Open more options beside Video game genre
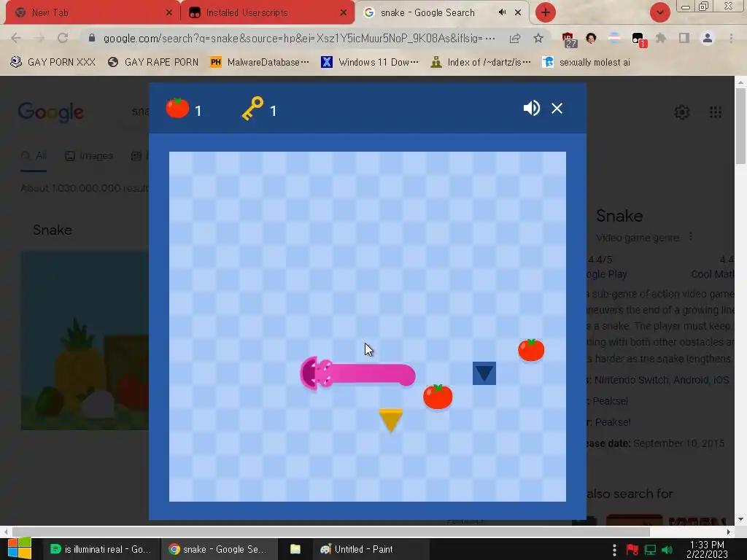Screen dimensions: 747x560 pos(691,237)
